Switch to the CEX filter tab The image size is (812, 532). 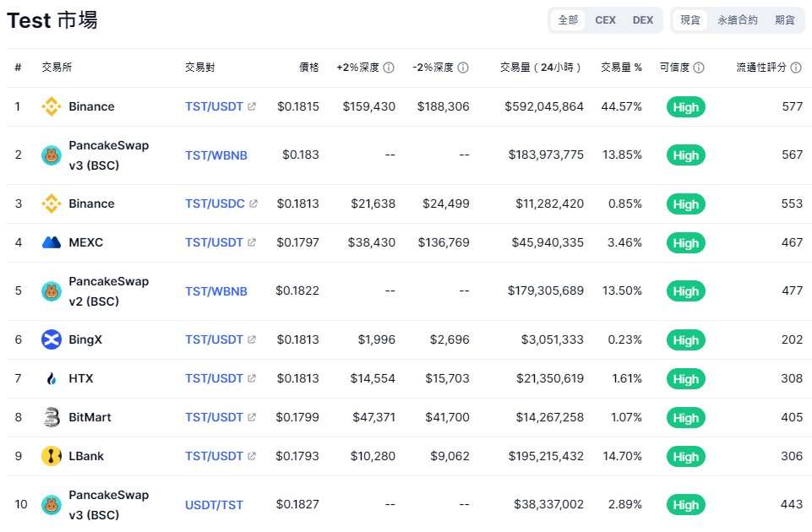(605, 20)
